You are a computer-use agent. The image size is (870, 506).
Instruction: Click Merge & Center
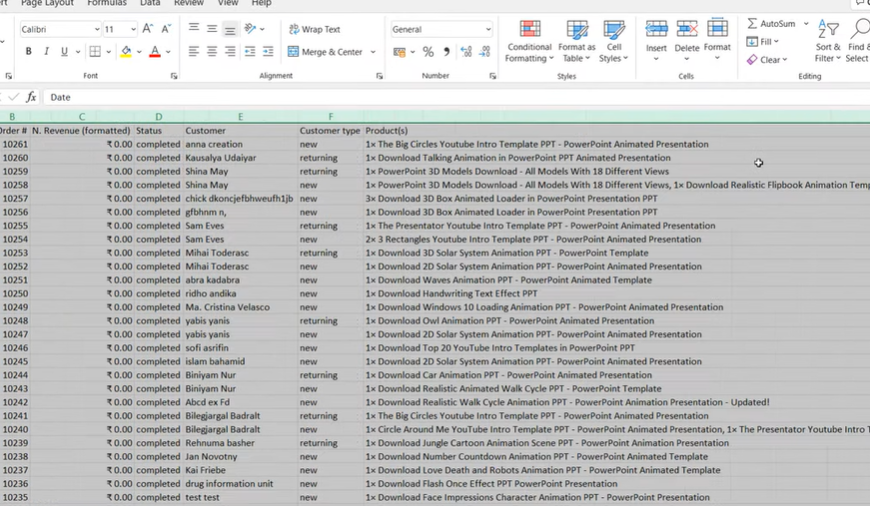[x=325, y=52]
